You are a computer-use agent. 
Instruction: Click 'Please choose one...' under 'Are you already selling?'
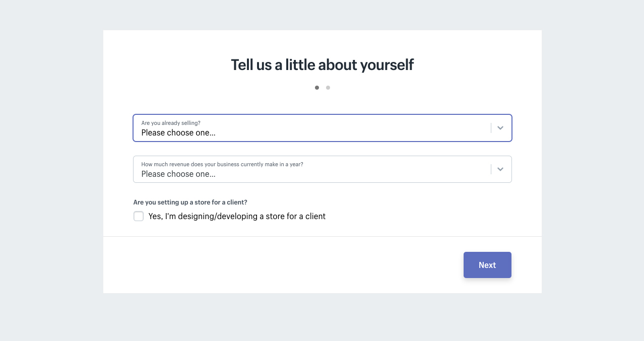click(x=178, y=133)
